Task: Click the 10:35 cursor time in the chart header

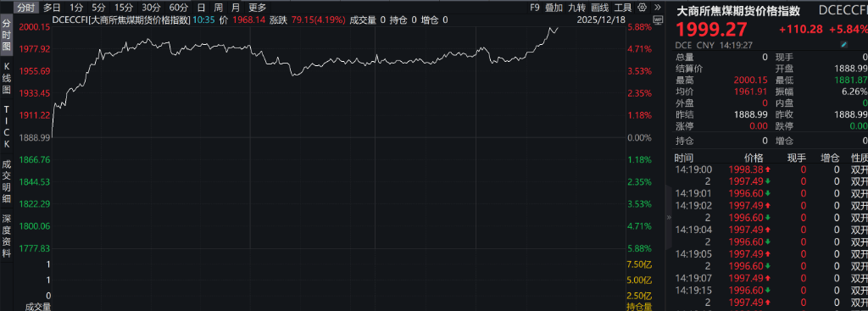Action: (203, 20)
